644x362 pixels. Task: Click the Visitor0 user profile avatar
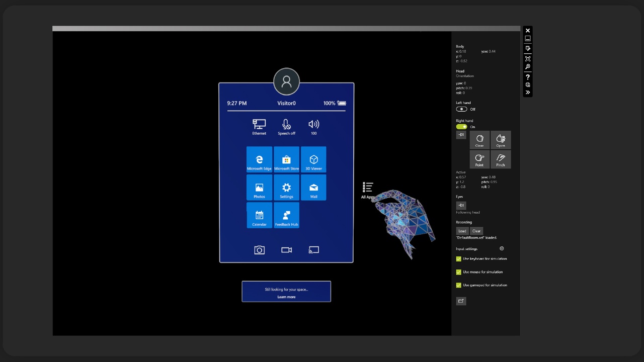pos(286,81)
